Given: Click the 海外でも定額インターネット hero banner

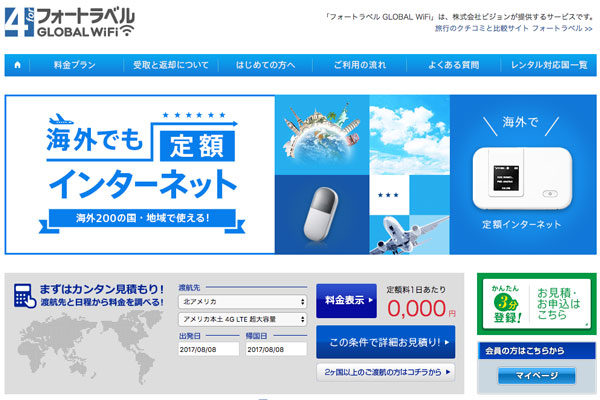Looking at the screenshot, I should pos(140,175).
